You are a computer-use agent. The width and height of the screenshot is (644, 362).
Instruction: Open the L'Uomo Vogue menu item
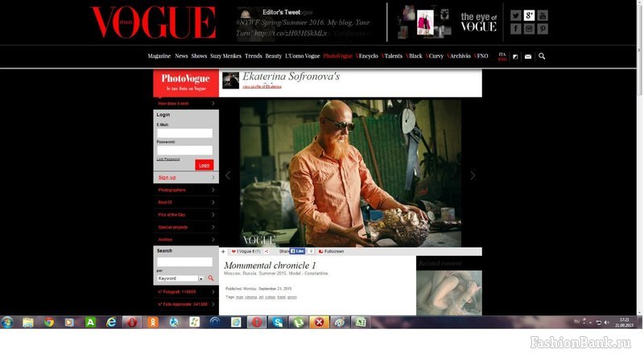pos(303,56)
